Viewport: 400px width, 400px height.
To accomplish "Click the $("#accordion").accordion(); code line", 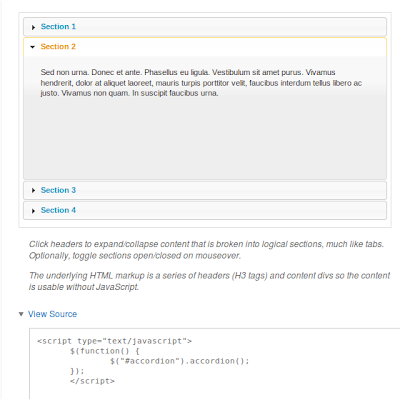I will click(179, 361).
